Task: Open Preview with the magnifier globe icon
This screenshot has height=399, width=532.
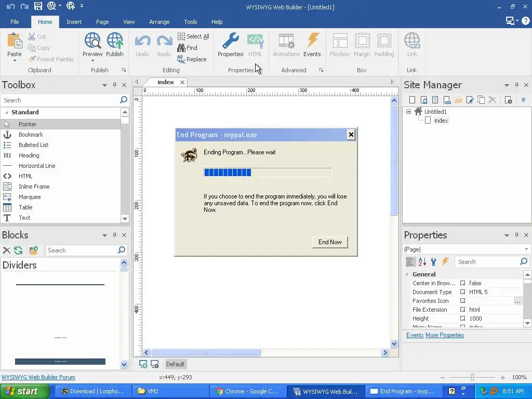Action: pos(92,41)
